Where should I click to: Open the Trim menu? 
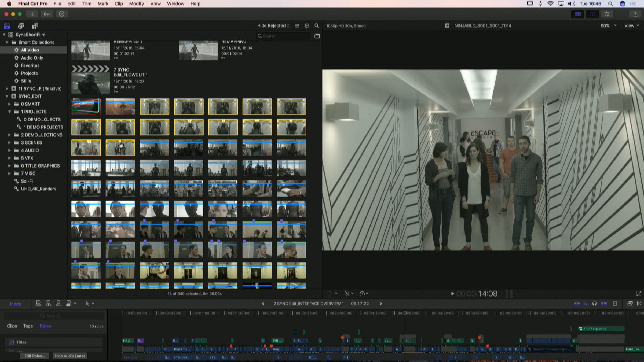coord(86,4)
